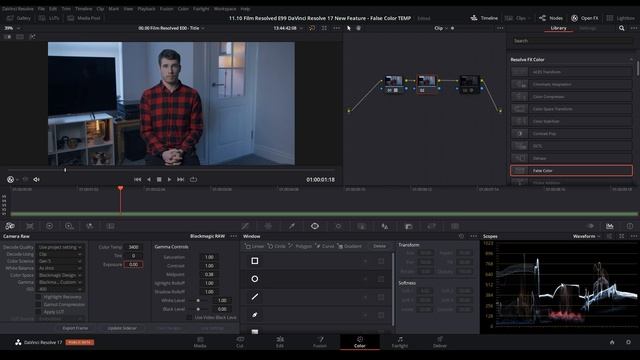Open Waveform scope type dropdown

point(587,236)
